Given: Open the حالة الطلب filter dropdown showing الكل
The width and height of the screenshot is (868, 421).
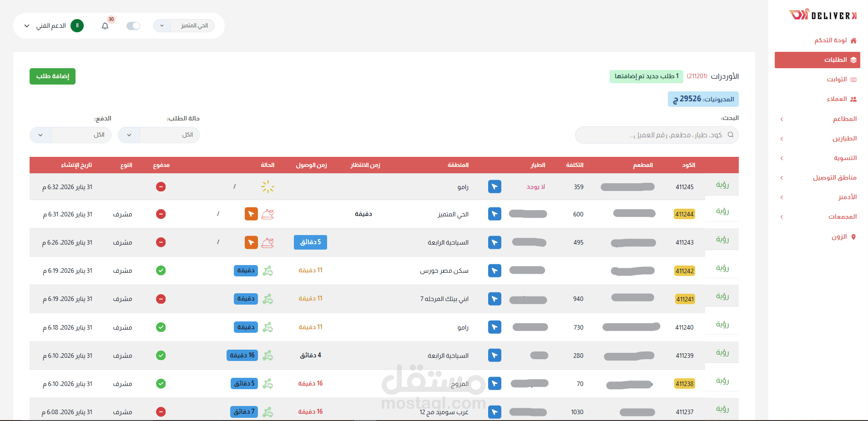Looking at the screenshot, I should 159,135.
